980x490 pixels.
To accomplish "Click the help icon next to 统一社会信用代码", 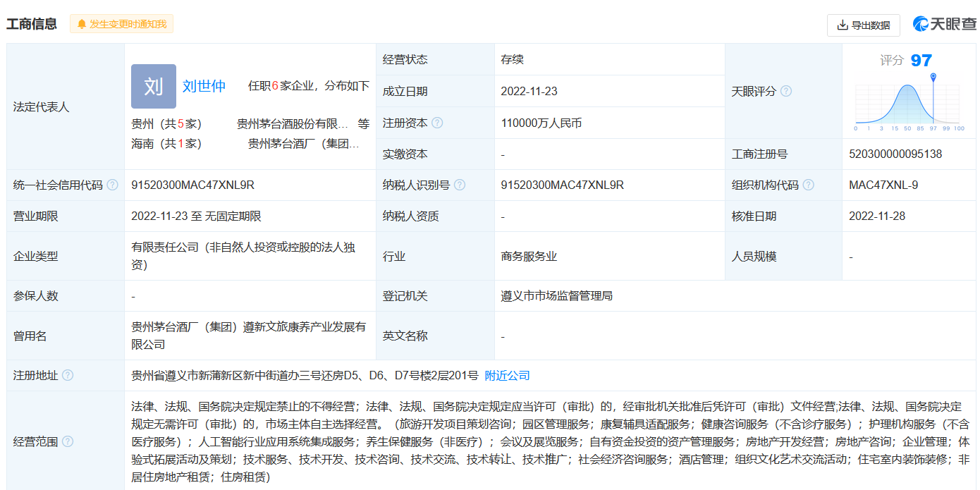I will click(x=112, y=185).
